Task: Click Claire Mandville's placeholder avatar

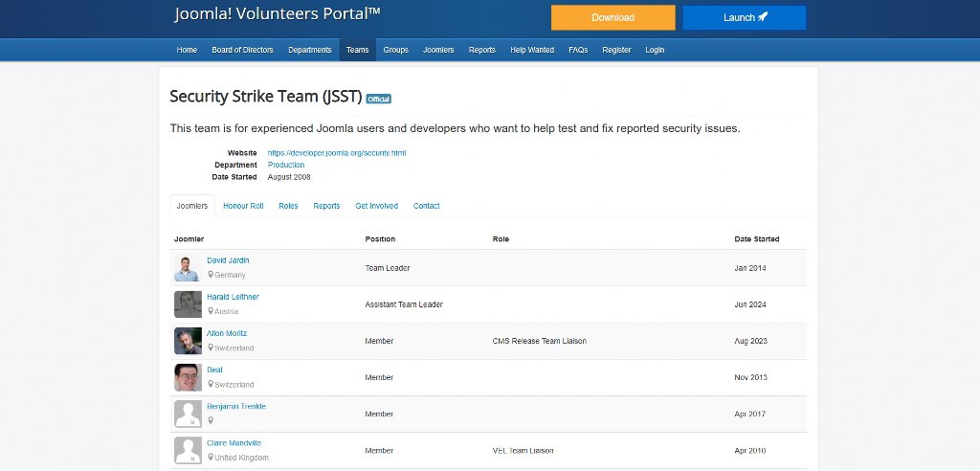Action: 188,450
